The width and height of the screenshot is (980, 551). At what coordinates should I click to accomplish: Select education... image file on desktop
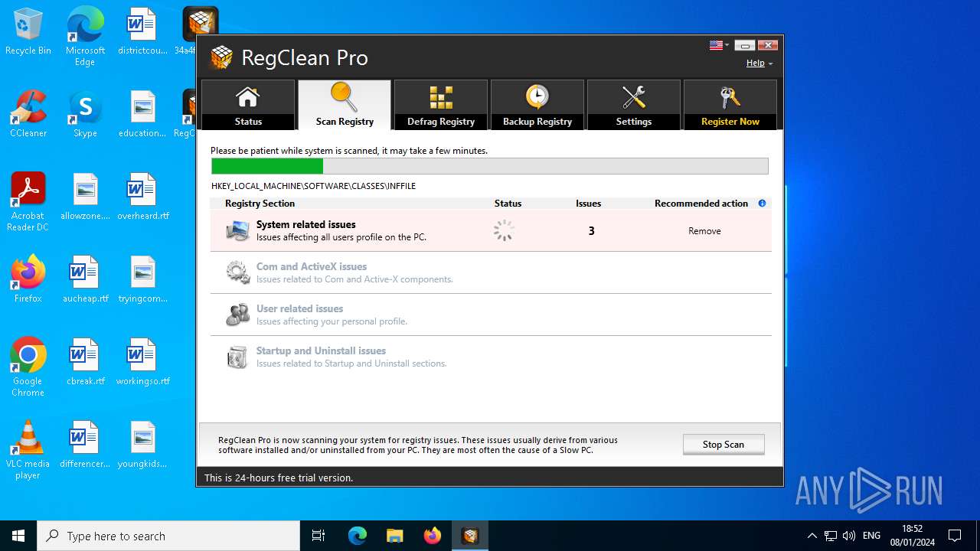coord(142,115)
